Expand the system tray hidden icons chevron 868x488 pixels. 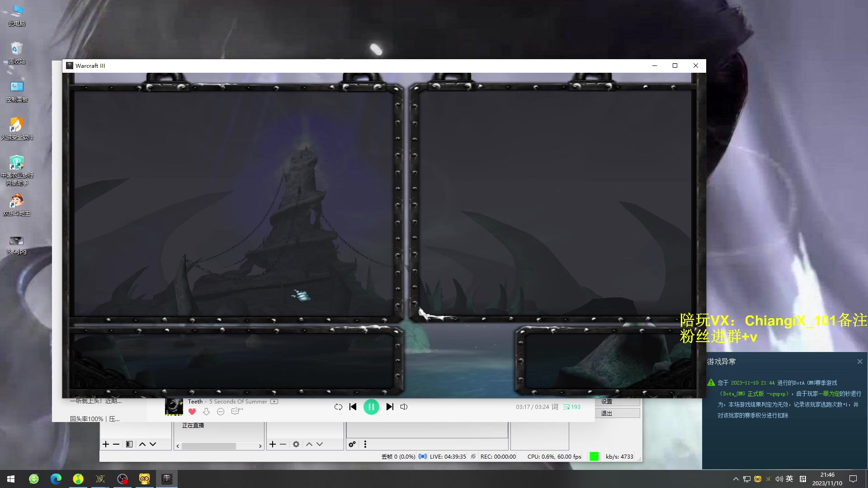point(736,479)
